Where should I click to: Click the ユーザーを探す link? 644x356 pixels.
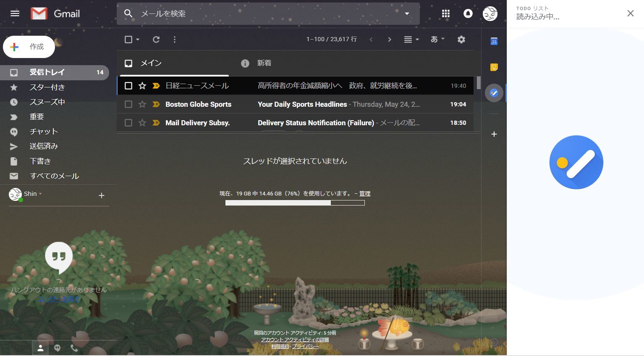pos(59,299)
